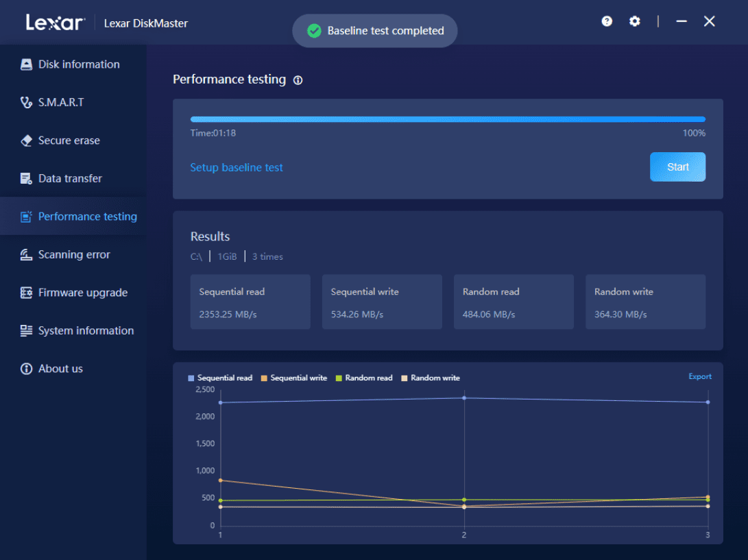Close the Lexar DiskMaster window
This screenshot has height=560, width=748.
pyautogui.click(x=710, y=21)
